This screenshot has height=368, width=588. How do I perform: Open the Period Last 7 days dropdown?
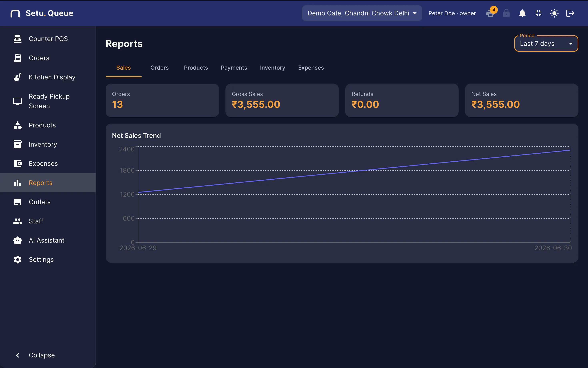click(x=546, y=44)
